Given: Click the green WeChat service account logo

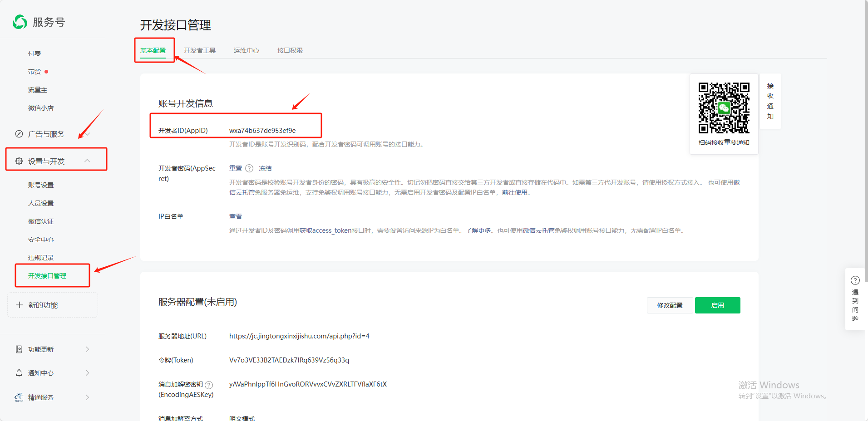Looking at the screenshot, I should click(x=20, y=22).
